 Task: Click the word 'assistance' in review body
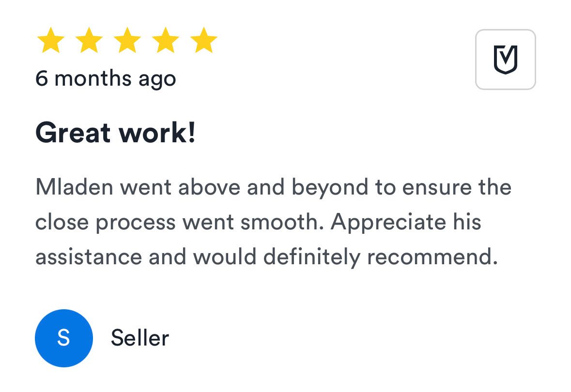pos(88,257)
